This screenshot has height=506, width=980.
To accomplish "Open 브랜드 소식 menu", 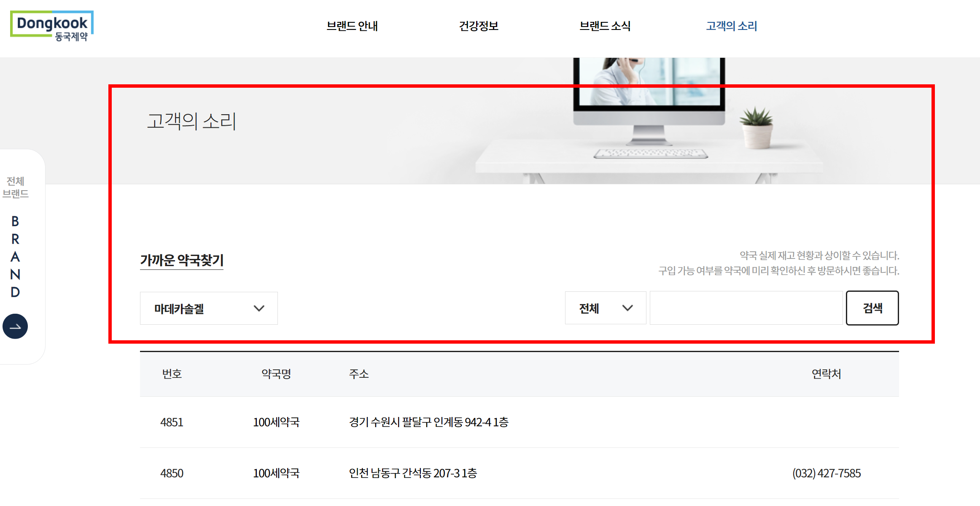I will (605, 26).
